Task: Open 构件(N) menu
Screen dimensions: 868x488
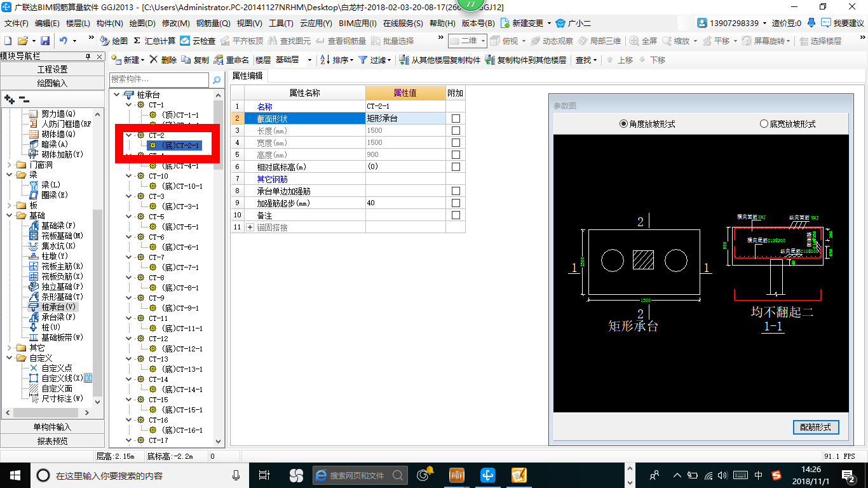Action: point(110,23)
